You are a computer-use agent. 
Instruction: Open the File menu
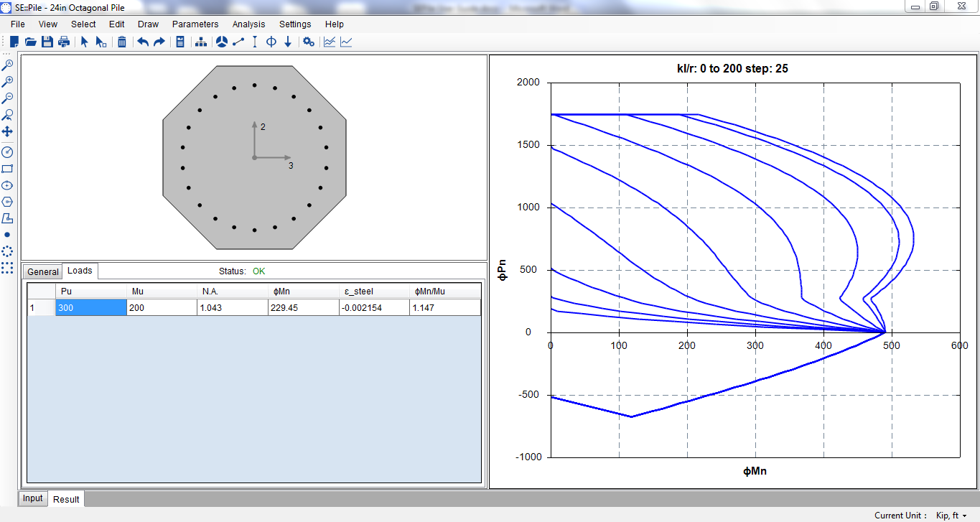[18, 24]
